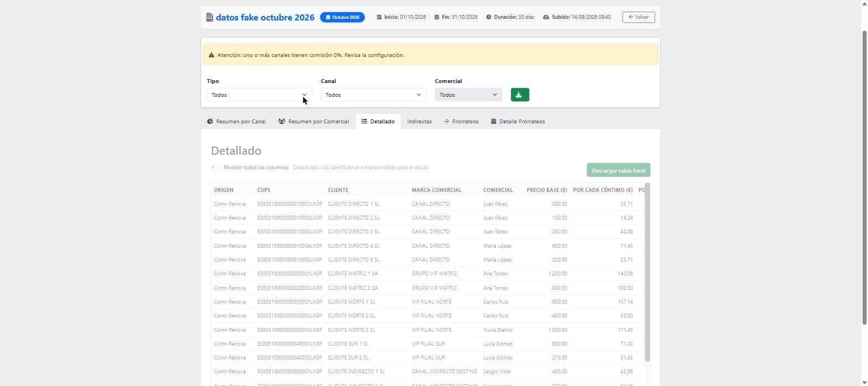Open the Comercial dropdown
Image resolution: width=868 pixels, height=386 pixels.
coord(468,95)
